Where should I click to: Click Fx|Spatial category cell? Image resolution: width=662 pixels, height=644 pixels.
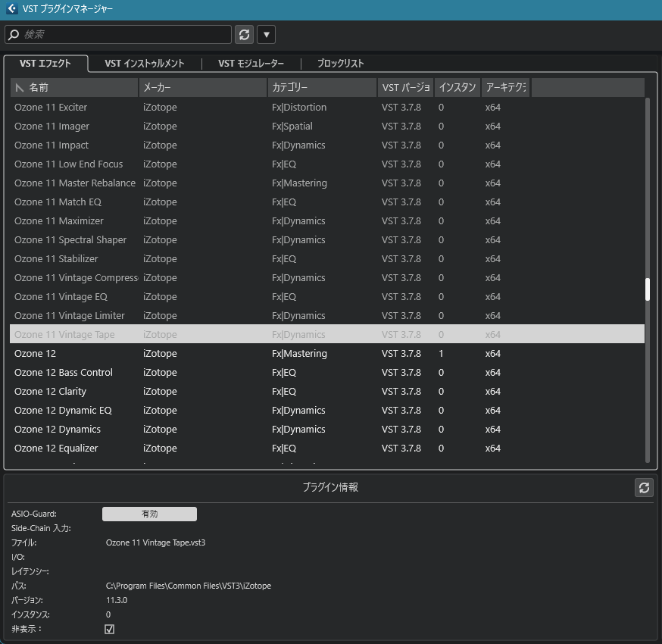click(292, 127)
